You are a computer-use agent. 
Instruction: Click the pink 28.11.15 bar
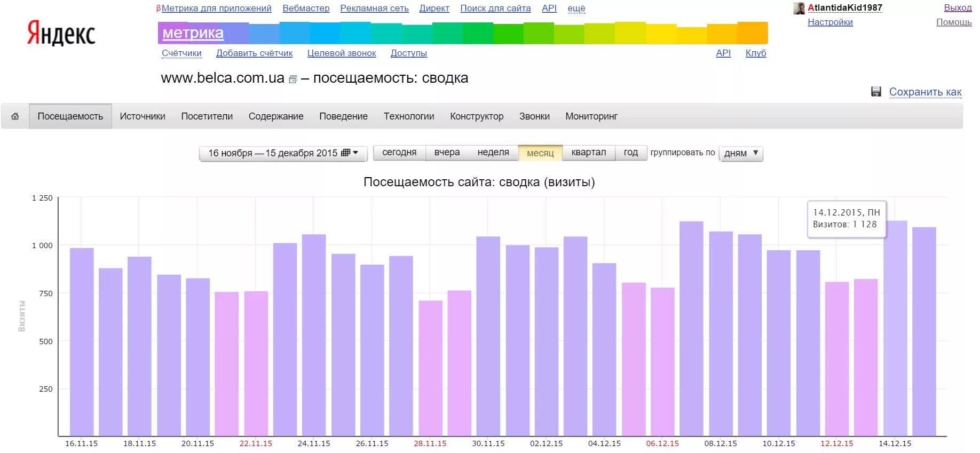point(430,368)
